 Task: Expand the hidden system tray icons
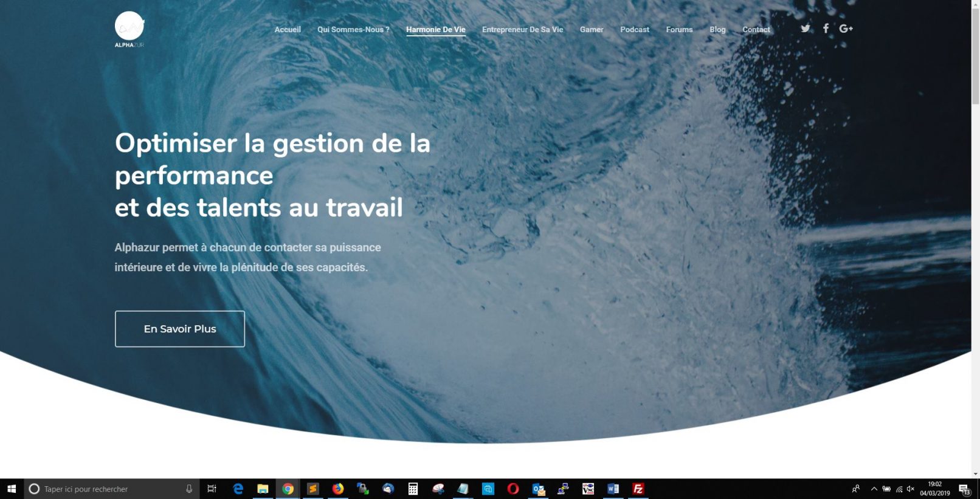point(874,489)
